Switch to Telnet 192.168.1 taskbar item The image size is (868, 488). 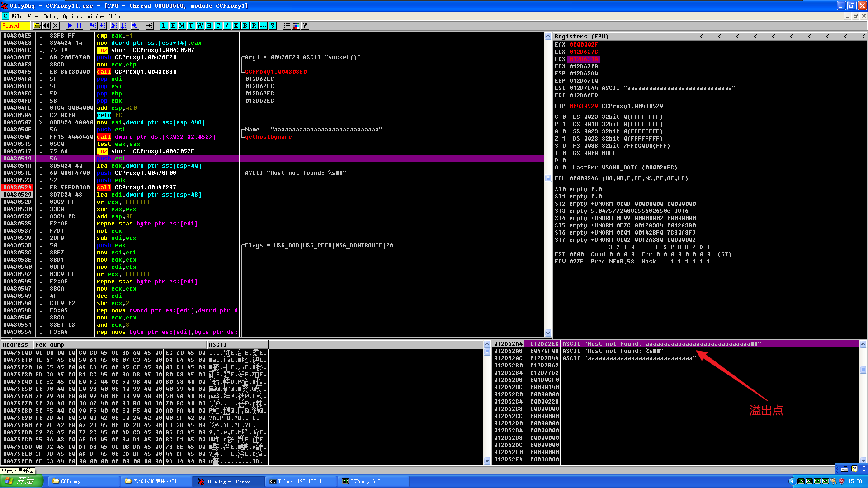(x=301, y=482)
